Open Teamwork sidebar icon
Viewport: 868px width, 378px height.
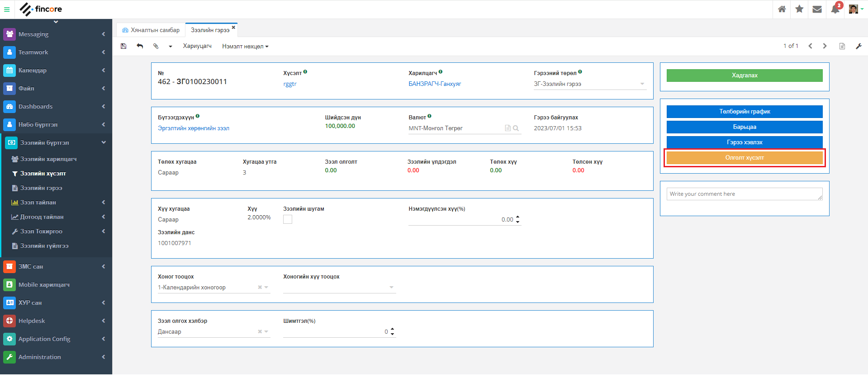pyautogui.click(x=9, y=52)
